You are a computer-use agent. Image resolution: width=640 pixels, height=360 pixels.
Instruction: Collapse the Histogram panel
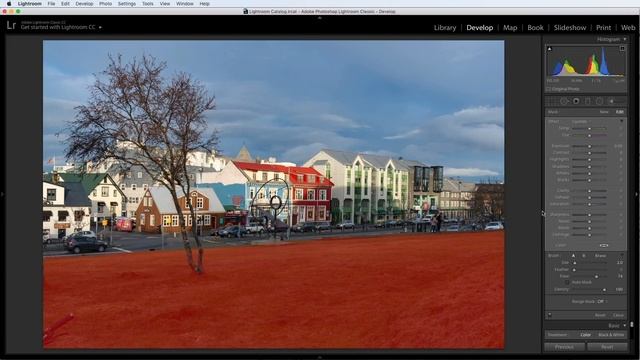pos(624,39)
